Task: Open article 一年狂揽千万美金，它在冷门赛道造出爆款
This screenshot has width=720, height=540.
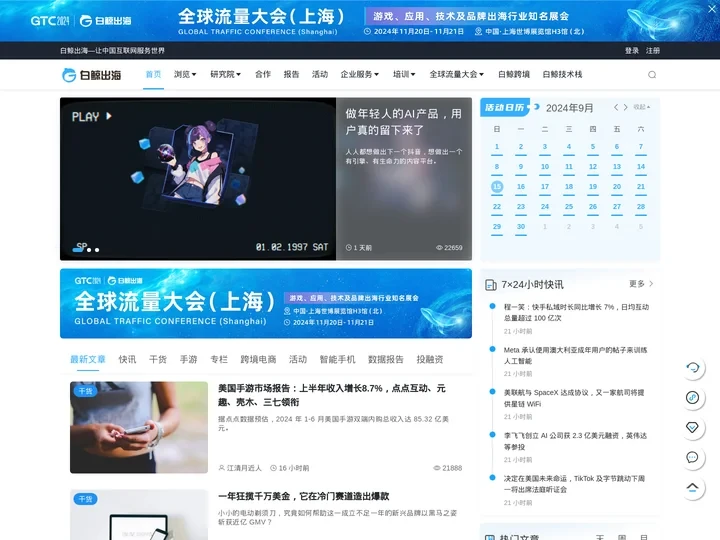Action: pyautogui.click(x=304, y=496)
